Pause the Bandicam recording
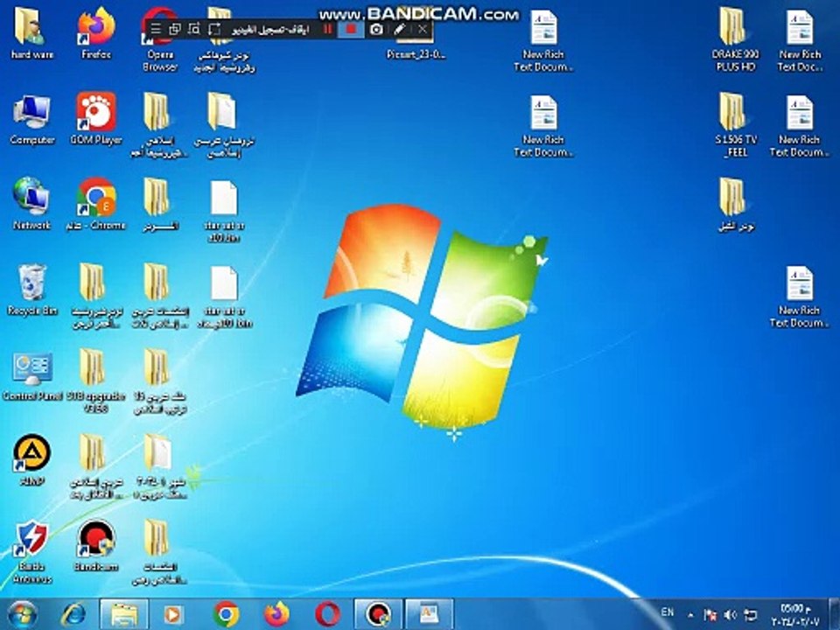The height and width of the screenshot is (630, 840). pyautogui.click(x=327, y=30)
